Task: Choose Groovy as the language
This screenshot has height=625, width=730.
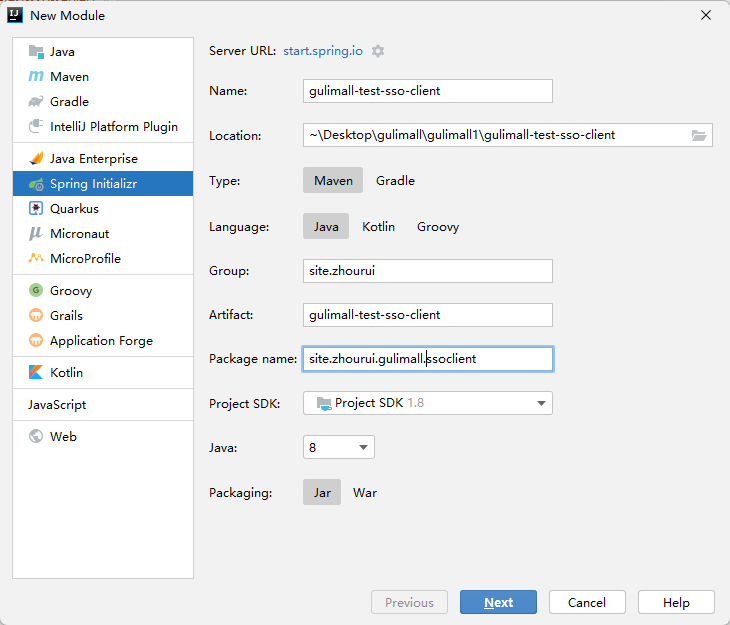Action: pyautogui.click(x=438, y=226)
